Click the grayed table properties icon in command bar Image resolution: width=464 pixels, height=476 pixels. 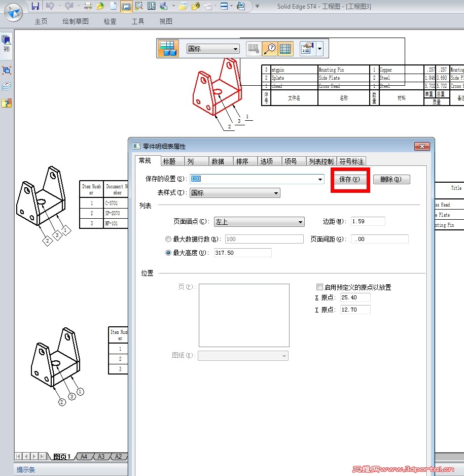point(254,49)
